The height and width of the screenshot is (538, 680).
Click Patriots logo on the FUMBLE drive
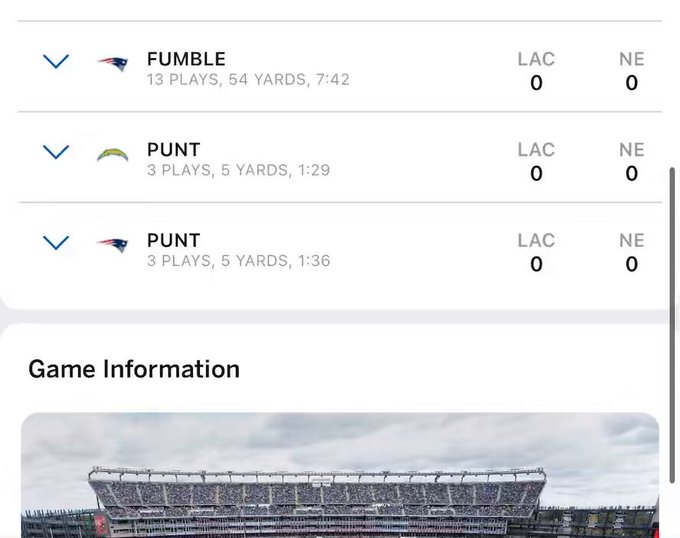click(113, 64)
